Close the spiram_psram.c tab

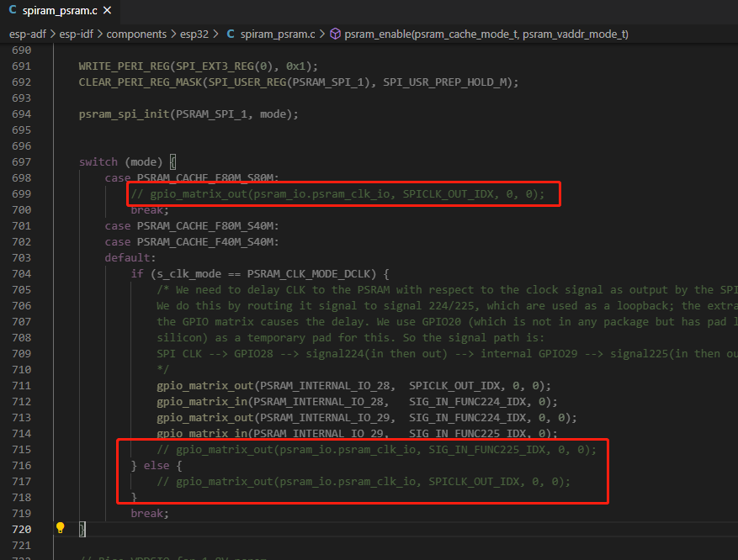pos(108,10)
